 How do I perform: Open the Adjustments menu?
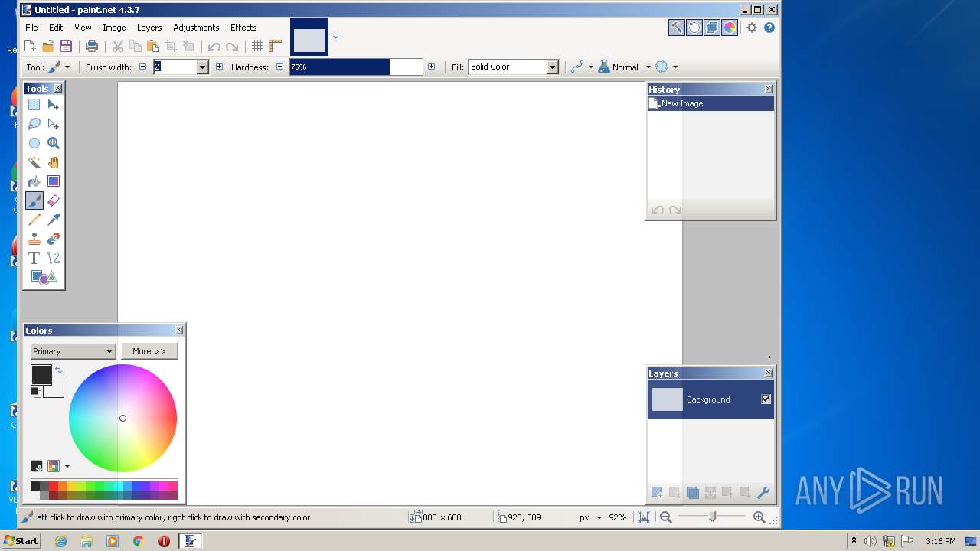click(x=196, y=28)
